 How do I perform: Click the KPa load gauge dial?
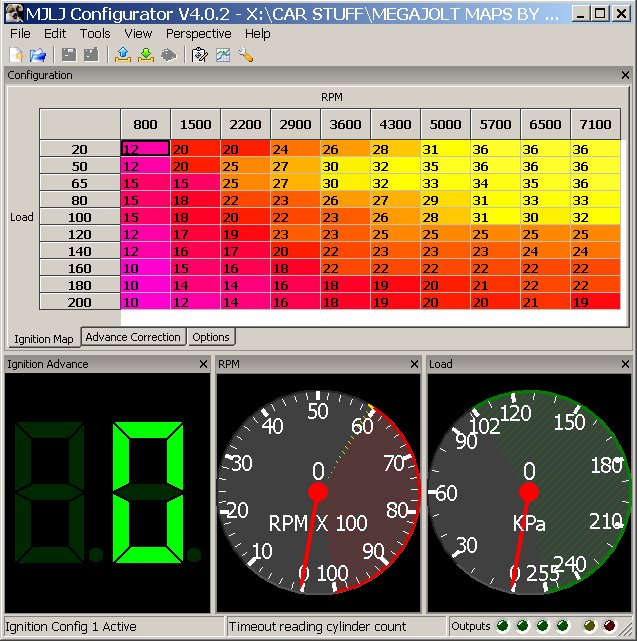click(529, 492)
